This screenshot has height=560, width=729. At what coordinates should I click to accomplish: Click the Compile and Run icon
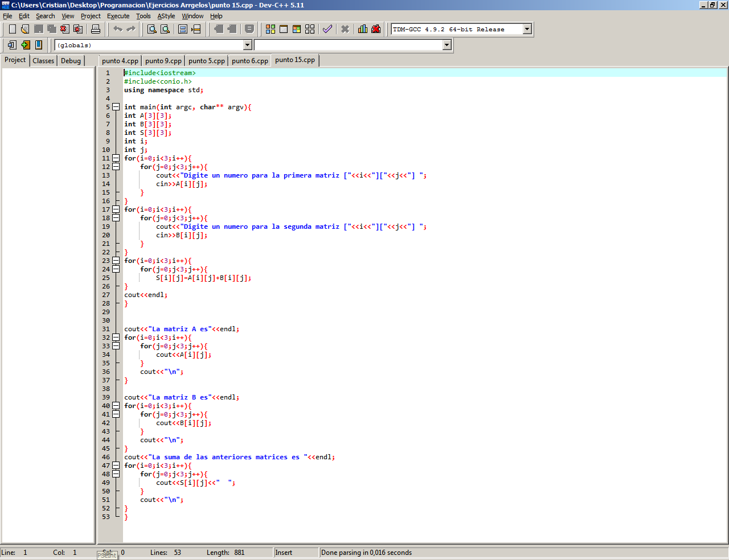(x=297, y=29)
